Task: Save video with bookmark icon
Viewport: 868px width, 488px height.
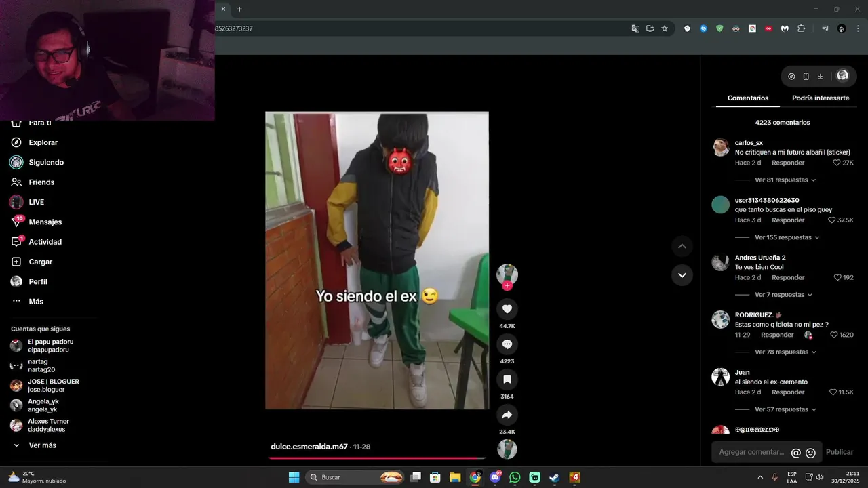Action: [x=507, y=380]
